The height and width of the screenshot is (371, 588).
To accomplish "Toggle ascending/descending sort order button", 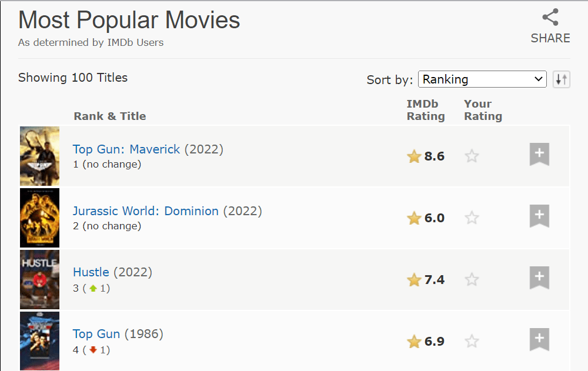I will click(x=562, y=79).
